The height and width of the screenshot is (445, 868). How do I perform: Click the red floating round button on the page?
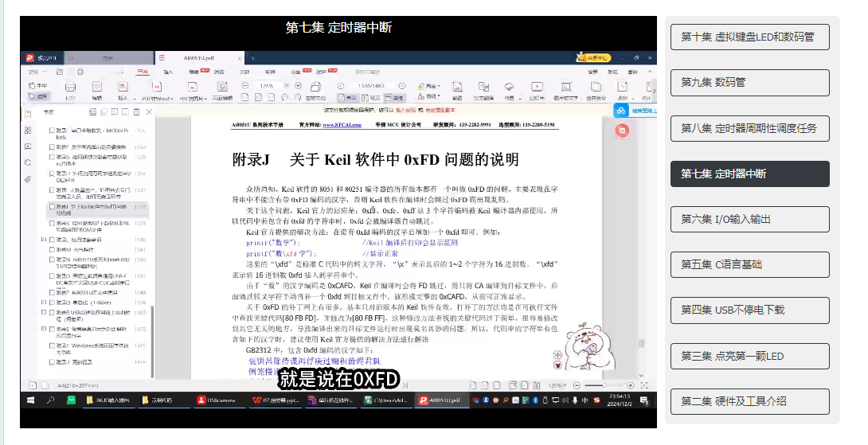[622, 131]
